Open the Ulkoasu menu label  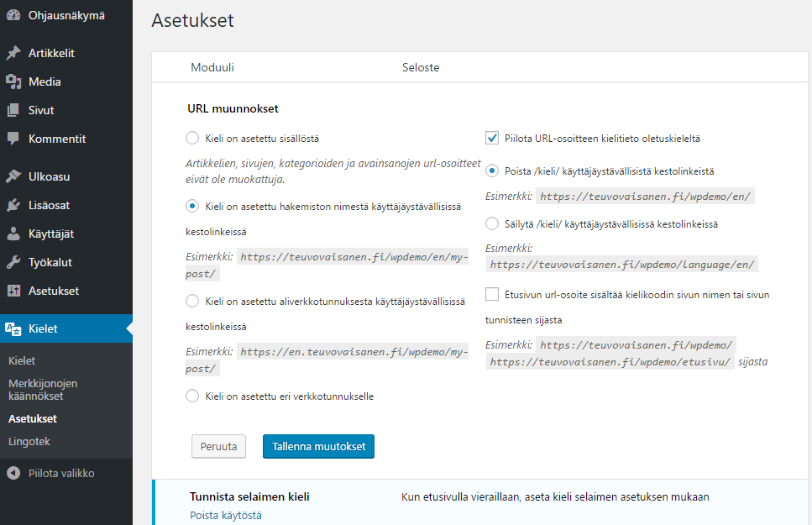tap(49, 176)
